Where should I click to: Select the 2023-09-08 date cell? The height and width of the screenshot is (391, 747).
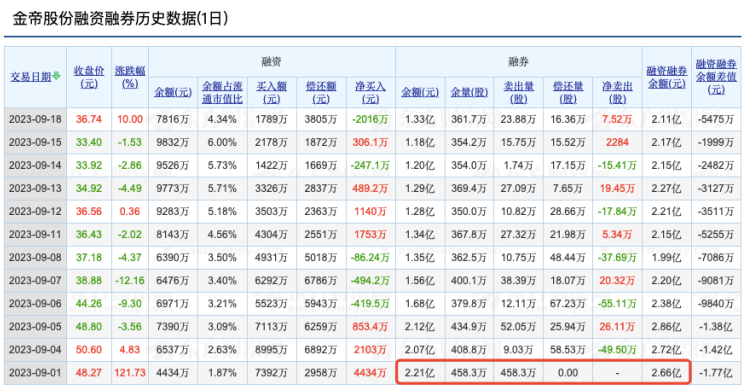point(35,257)
